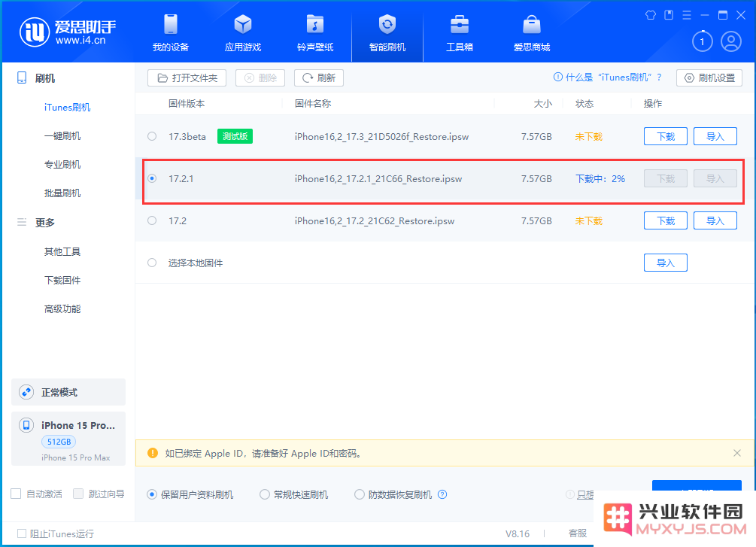Click the 正常模式 mode icon
The height and width of the screenshot is (547, 756).
coord(26,392)
